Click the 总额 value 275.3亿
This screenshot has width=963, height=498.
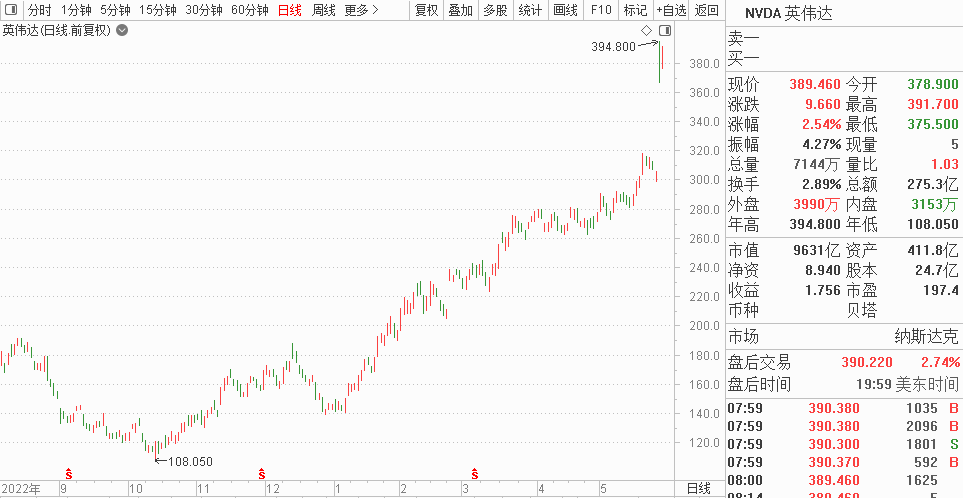[x=933, y=184]
